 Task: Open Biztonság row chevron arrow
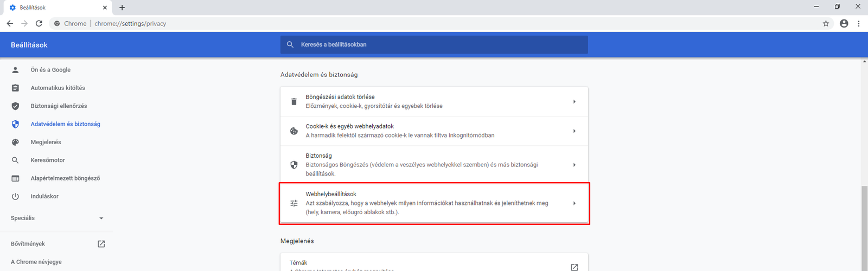(574, 165)
